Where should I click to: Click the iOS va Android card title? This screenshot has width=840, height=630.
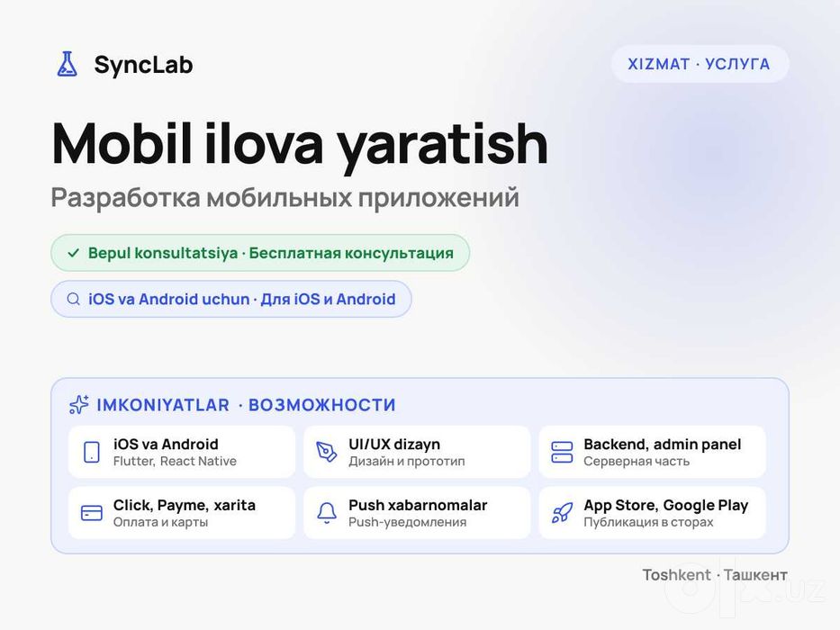166,444
